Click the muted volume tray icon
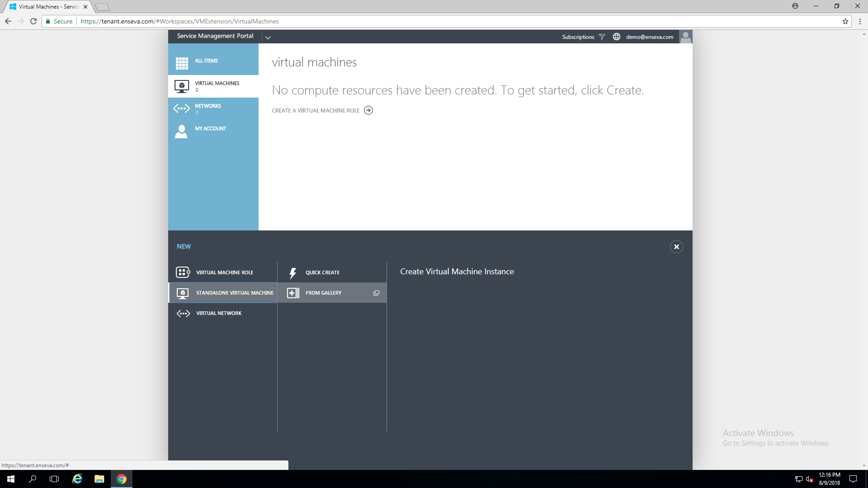Image resolution: width=868 pixels, height=488 pixels. (x=809, y=479)
